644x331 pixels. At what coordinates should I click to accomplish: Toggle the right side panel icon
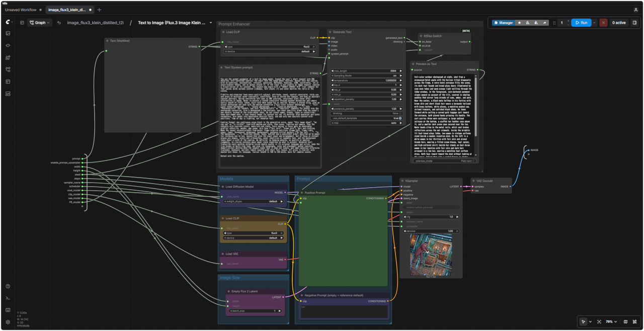tap(634, 23)
